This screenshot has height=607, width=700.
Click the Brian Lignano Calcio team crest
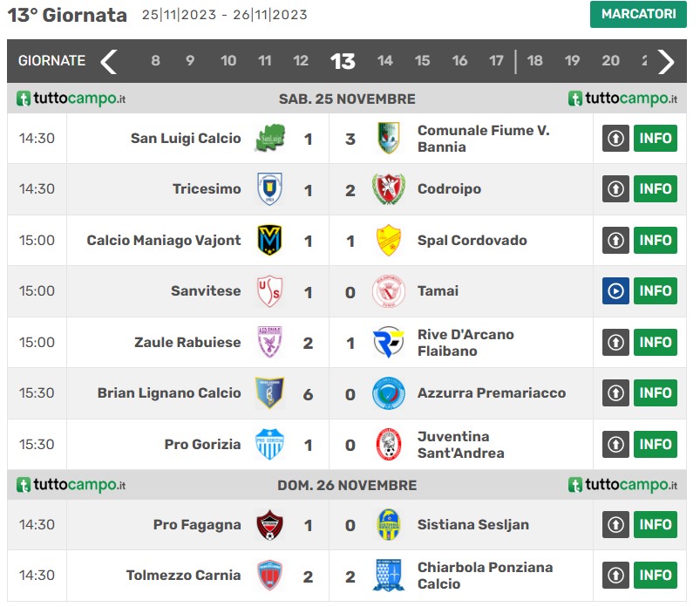(x=269, y=393)
